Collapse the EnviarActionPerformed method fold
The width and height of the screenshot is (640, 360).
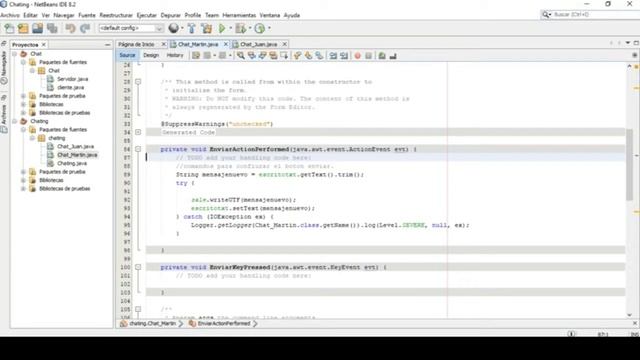pos(138,149)
